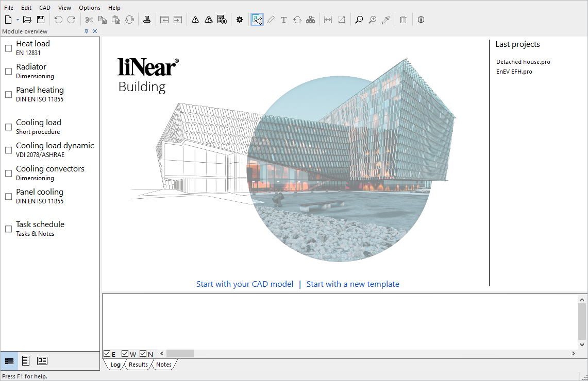Click the scissors cut icon
The width and height of the screenshot is (588, 381).
[x=89, y=20]
